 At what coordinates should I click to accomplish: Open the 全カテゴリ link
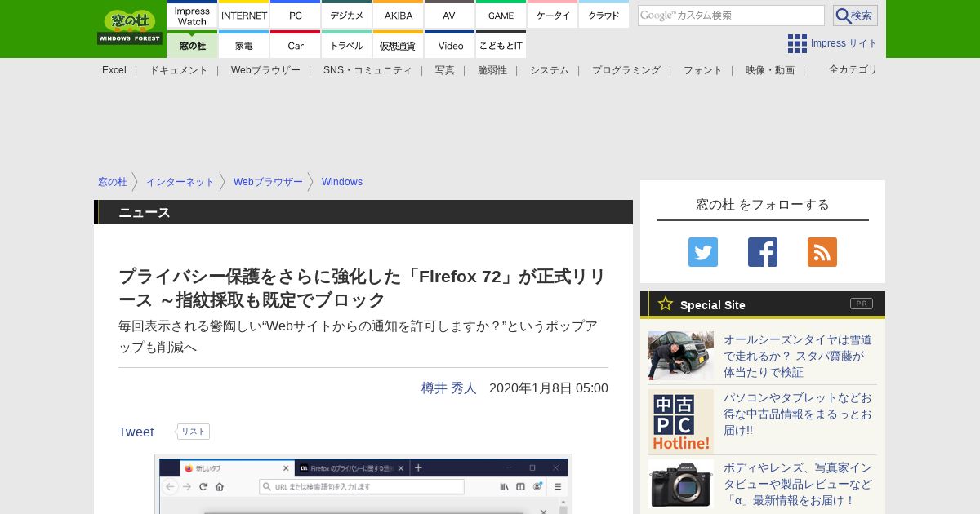[x=853, y=69]
